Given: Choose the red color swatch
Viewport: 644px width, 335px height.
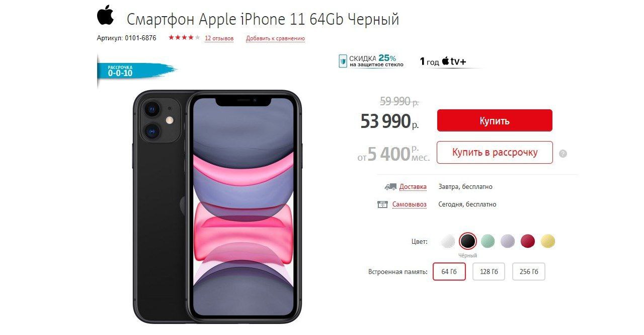Looking at the screenshot, I should 528,241.
